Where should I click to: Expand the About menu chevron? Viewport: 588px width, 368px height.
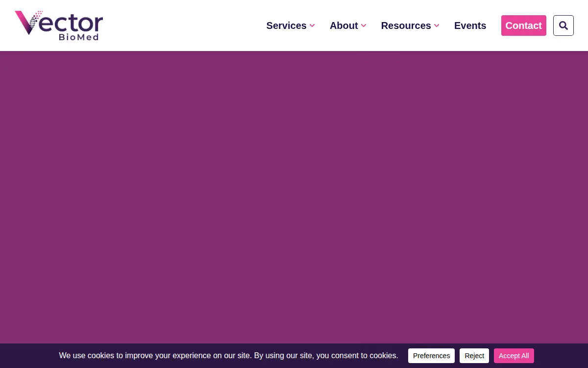pos(364,26)
